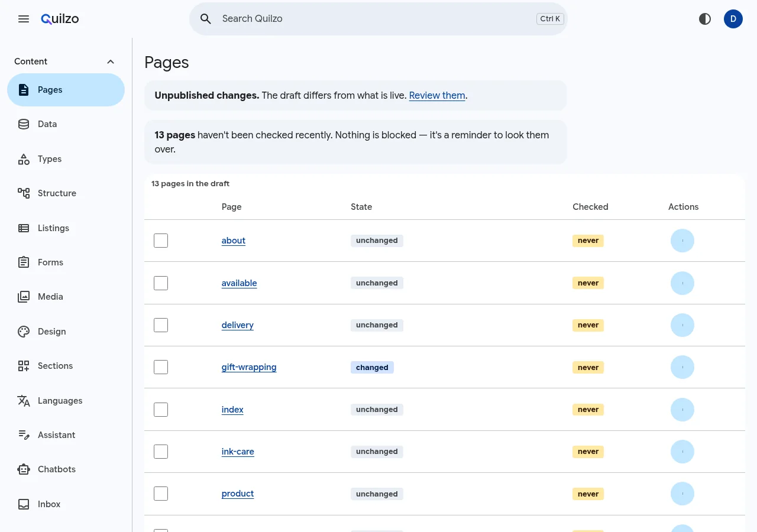Collapse the Content section chevron
757x532 pixels.
coord(110,61)
